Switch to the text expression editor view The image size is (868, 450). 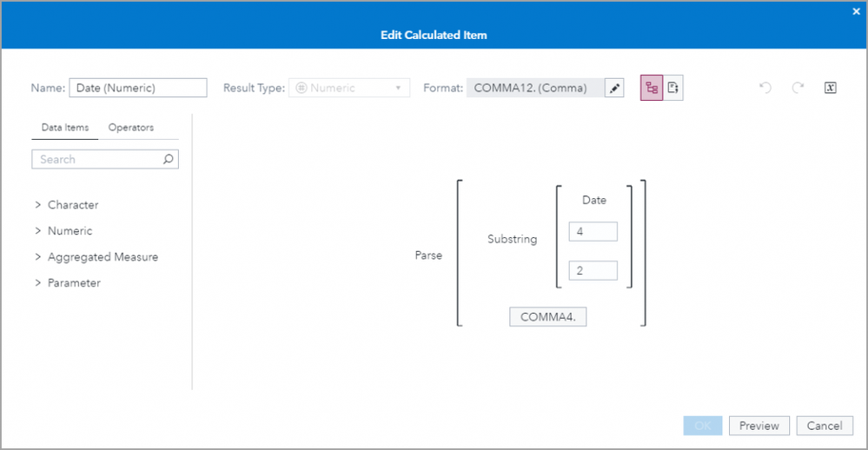coord(673,88)
